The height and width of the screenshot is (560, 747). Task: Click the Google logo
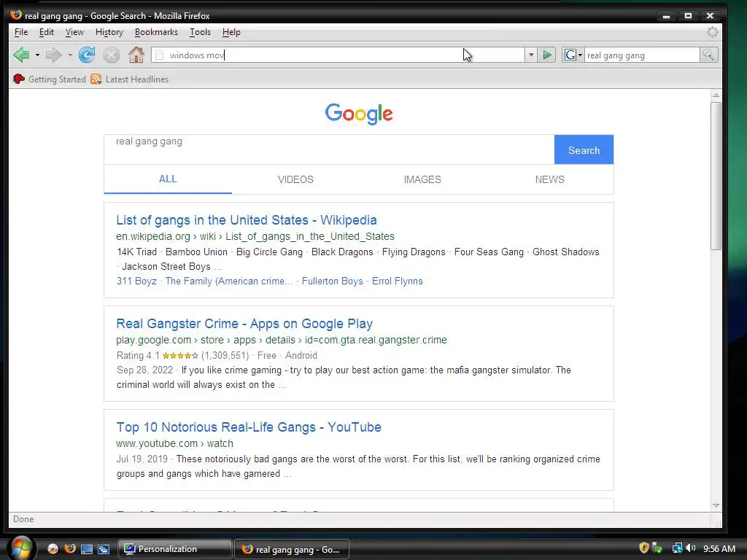[359, 114]
